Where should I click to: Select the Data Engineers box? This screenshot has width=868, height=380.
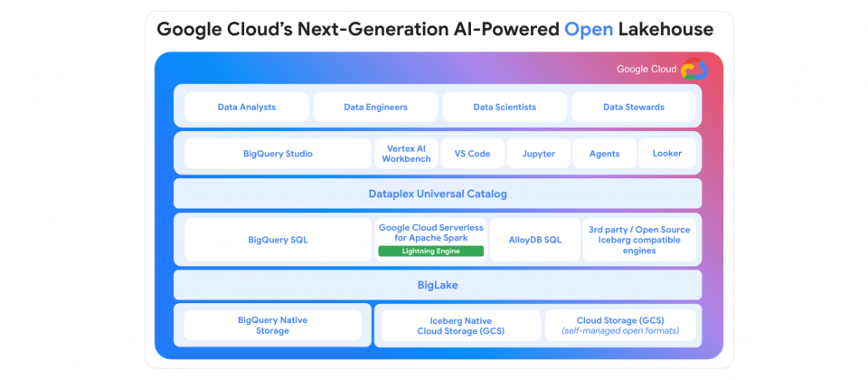375,107
